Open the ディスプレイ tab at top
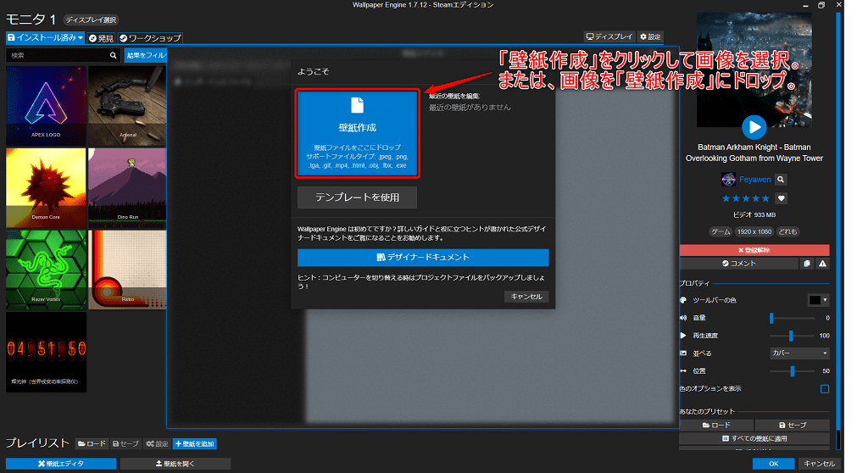This screenshot has height=473, width=868. click(609, 36)
